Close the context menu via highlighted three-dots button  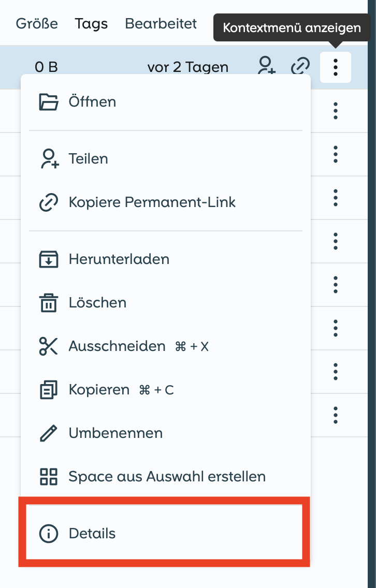(x=336, y=67)
